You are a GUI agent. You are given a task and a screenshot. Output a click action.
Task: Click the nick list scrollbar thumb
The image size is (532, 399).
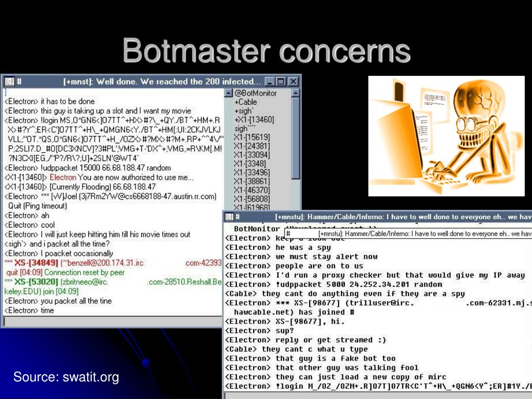295,138
